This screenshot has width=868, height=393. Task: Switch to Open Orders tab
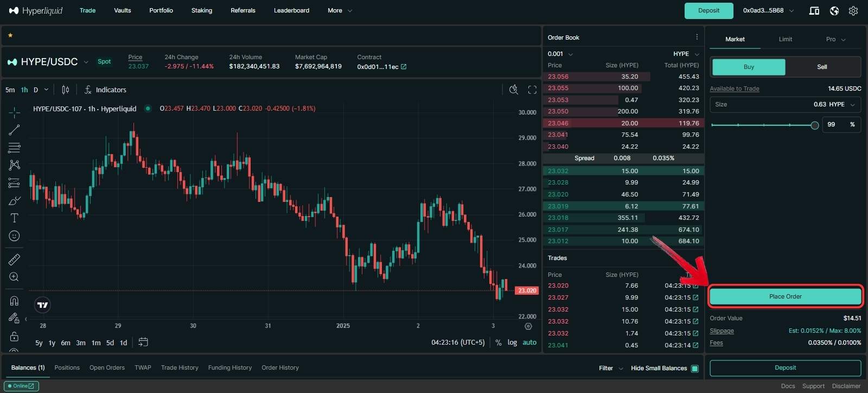tap(107, 367)
